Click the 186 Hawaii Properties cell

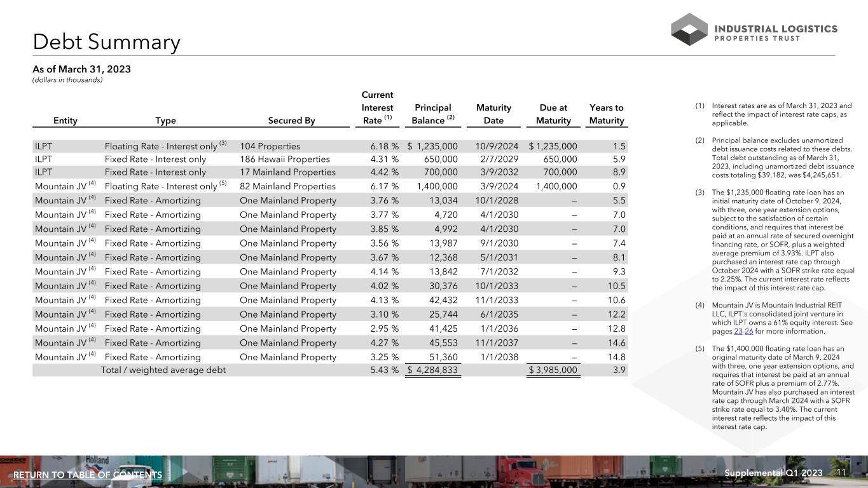[x=284, y=159]
